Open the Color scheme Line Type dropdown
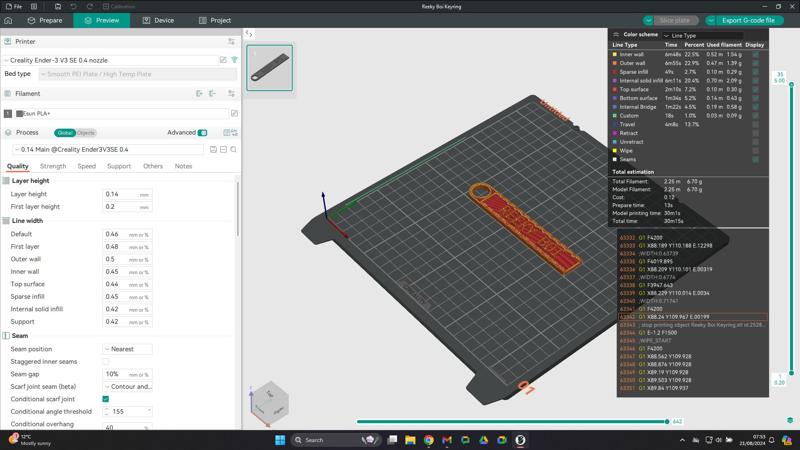The height and width of the screenshot is (450, 800). (703, 36)
